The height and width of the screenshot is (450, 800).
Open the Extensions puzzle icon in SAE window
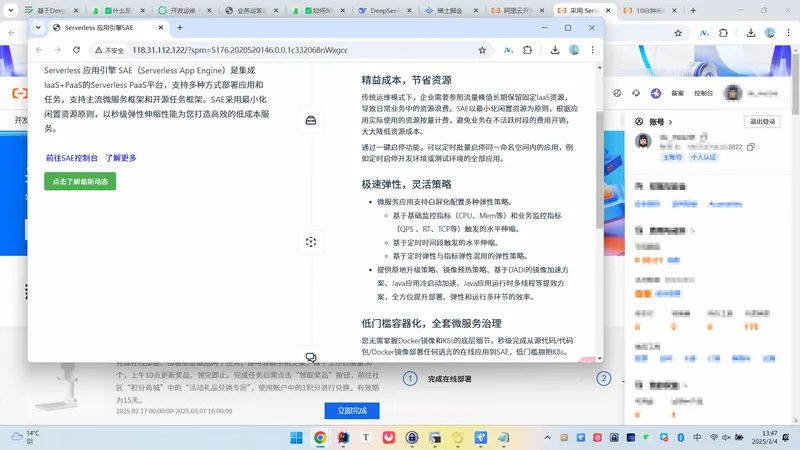coord(528,50)
